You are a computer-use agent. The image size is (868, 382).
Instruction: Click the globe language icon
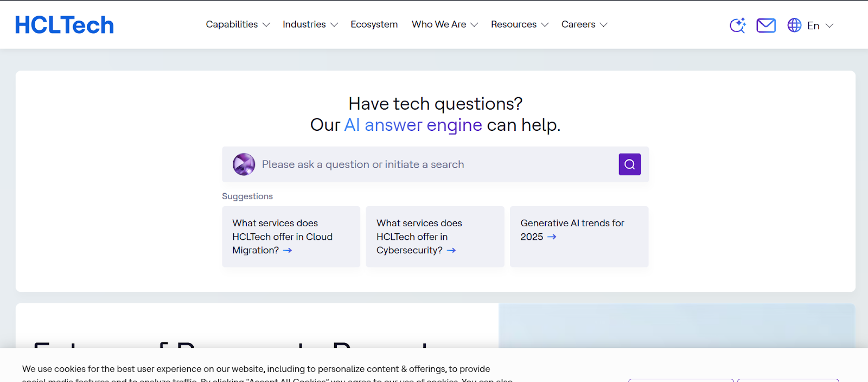pos(794,25)
